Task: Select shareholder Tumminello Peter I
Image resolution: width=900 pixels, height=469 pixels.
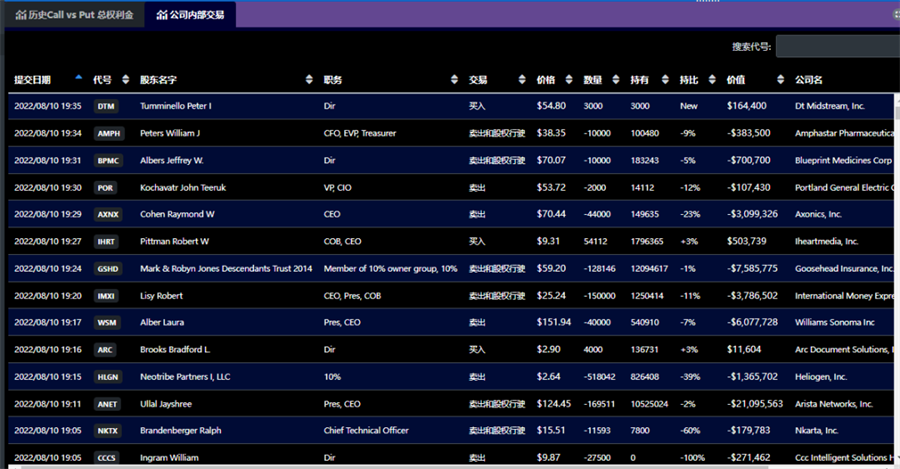Action: (176, 106)
